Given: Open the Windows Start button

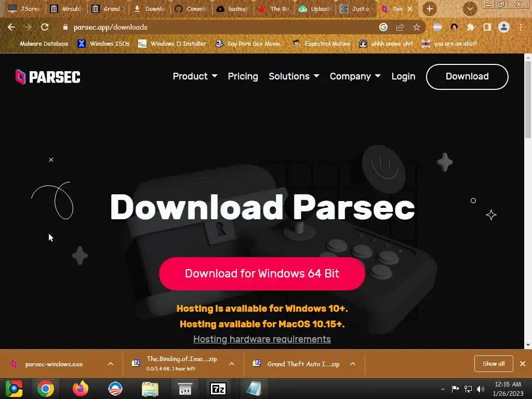Looking at the screenshot, I should coord(14,389).
